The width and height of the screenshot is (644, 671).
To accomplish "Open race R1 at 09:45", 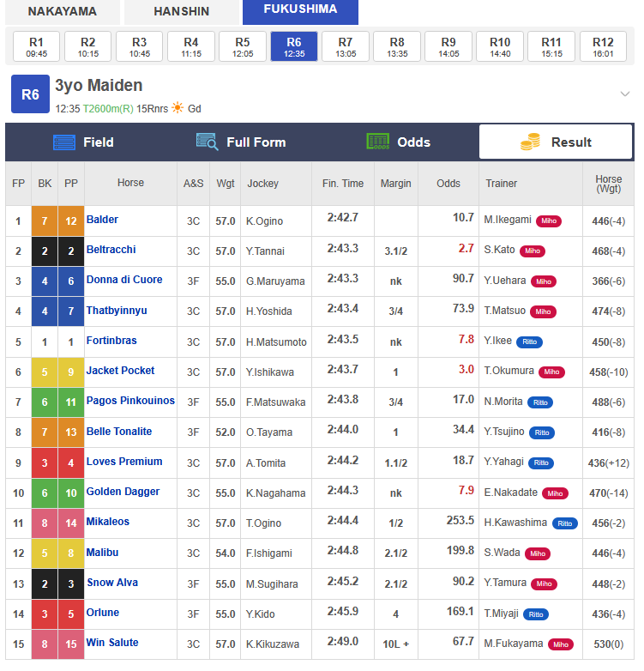I will point(36,46).
